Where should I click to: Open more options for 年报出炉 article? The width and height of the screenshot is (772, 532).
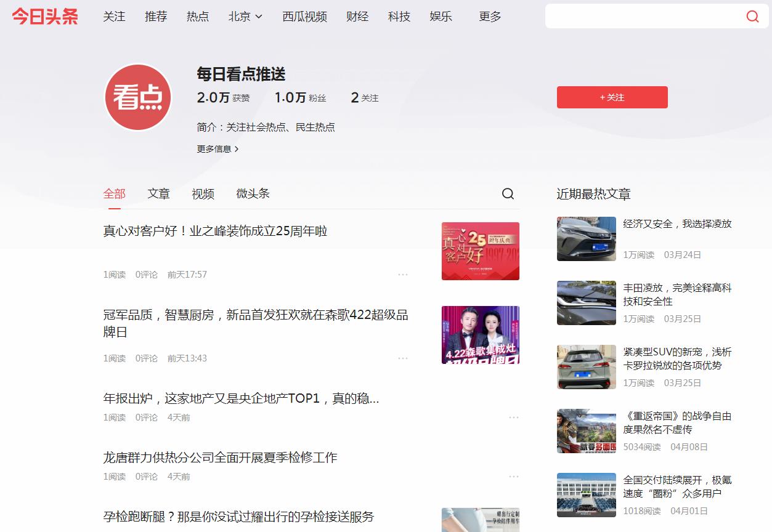[514, 417]
